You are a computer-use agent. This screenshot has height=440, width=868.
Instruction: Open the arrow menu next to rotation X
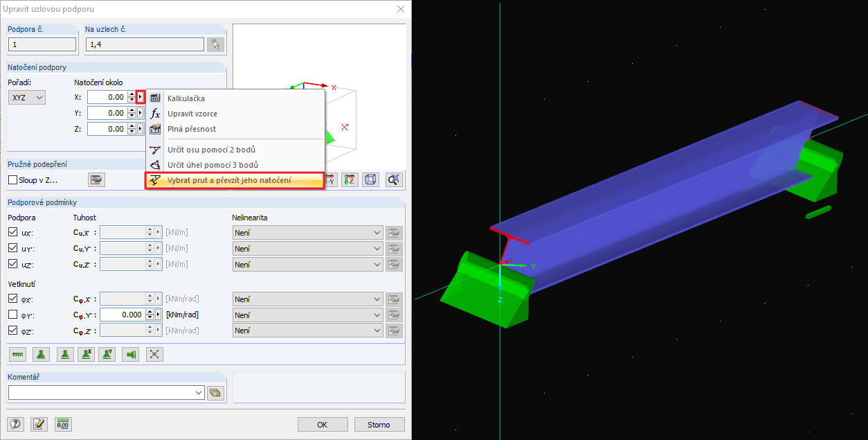tap(141, 97)
